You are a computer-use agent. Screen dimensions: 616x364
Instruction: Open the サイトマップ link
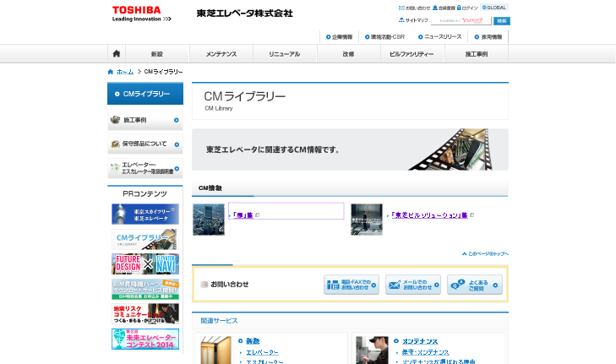413,20
